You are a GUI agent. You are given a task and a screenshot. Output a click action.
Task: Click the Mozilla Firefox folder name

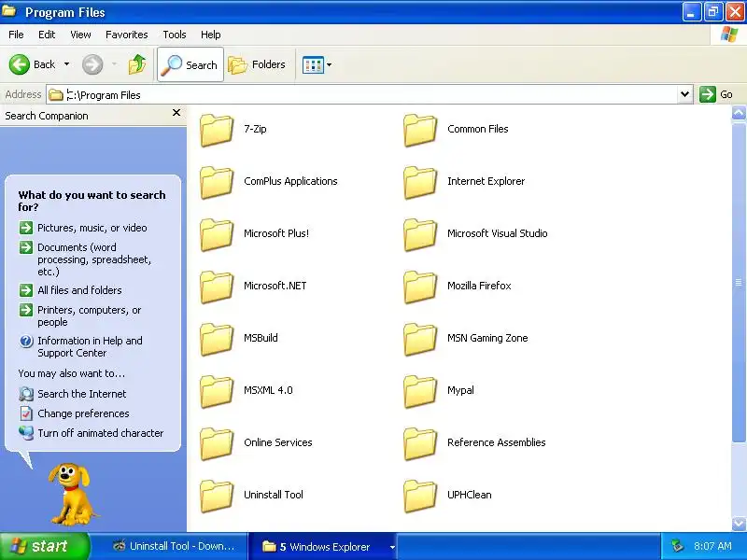[x=479, y=286]
